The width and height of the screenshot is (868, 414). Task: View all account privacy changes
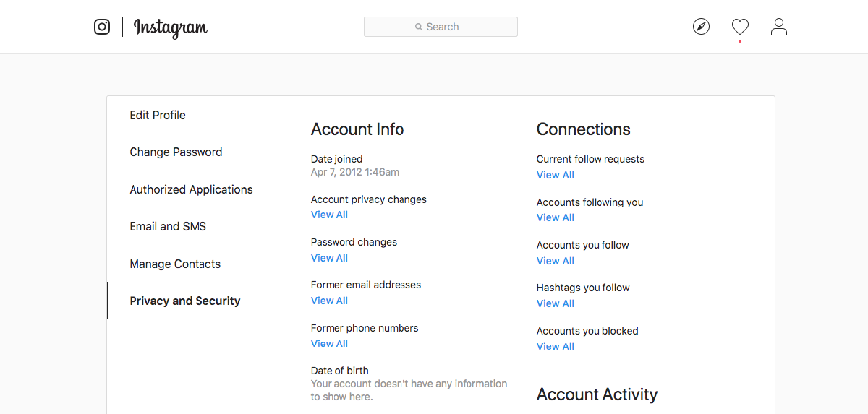coord(329,215)
